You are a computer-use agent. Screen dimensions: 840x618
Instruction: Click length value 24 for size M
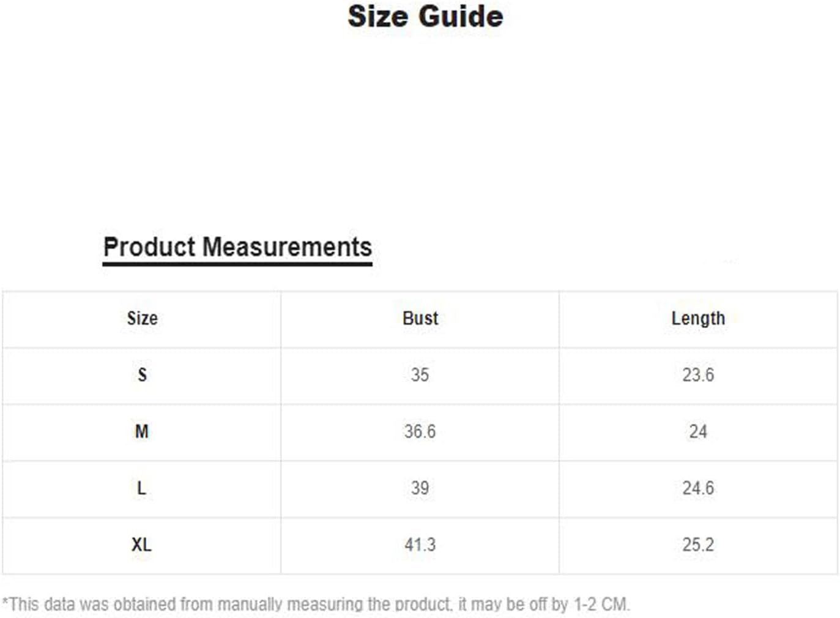pyautogui.click(x=698, y=431)
